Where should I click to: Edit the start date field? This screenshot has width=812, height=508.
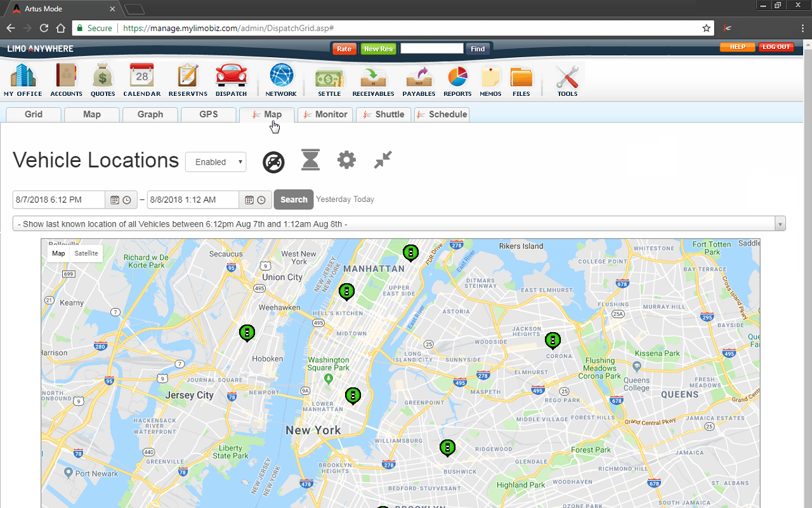click(x=59, y=199)
